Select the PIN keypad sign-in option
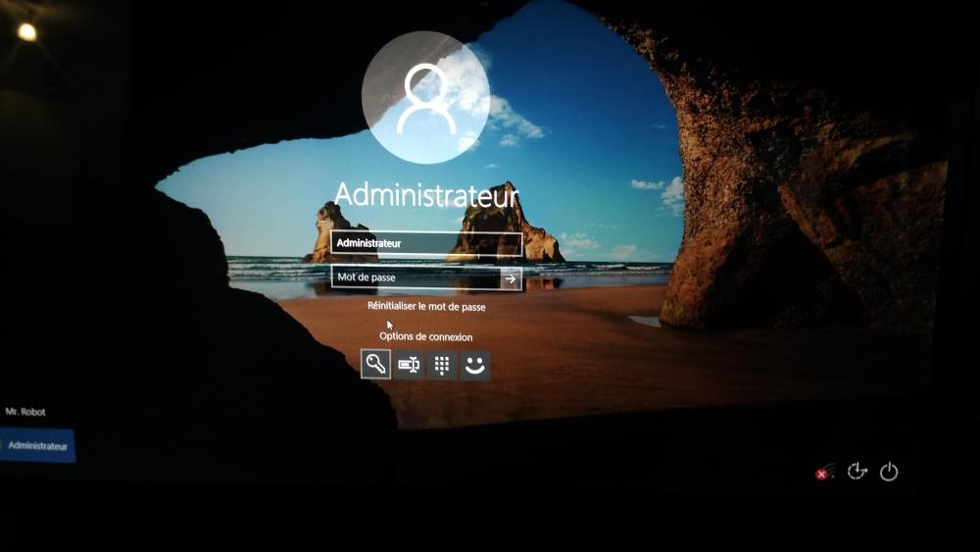This screenshot has height=552, width=980. (x=442, y=365)
